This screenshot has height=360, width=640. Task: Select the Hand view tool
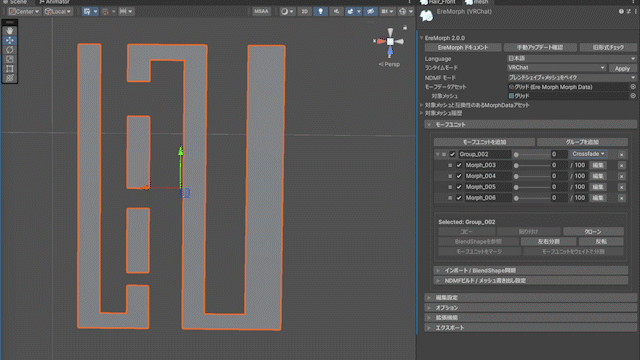(x=10, y=31)
